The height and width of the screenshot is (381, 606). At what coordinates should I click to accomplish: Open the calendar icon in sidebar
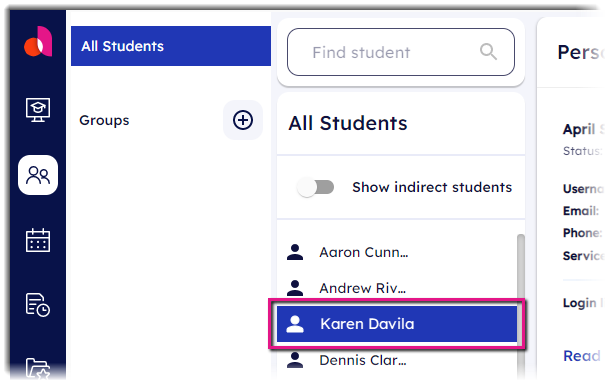click(x=37, y=240)
